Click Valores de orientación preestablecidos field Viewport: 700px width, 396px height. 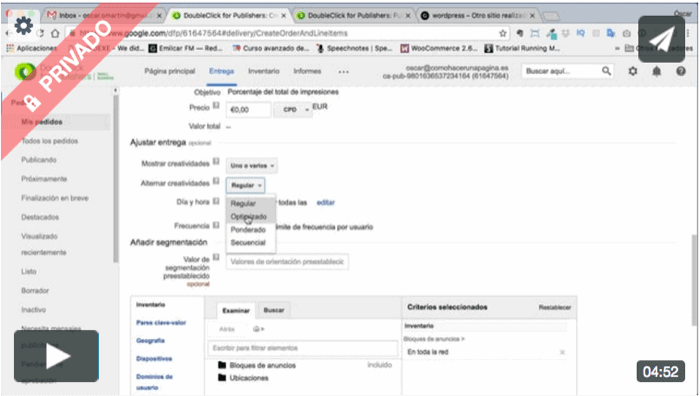point(287,262)
